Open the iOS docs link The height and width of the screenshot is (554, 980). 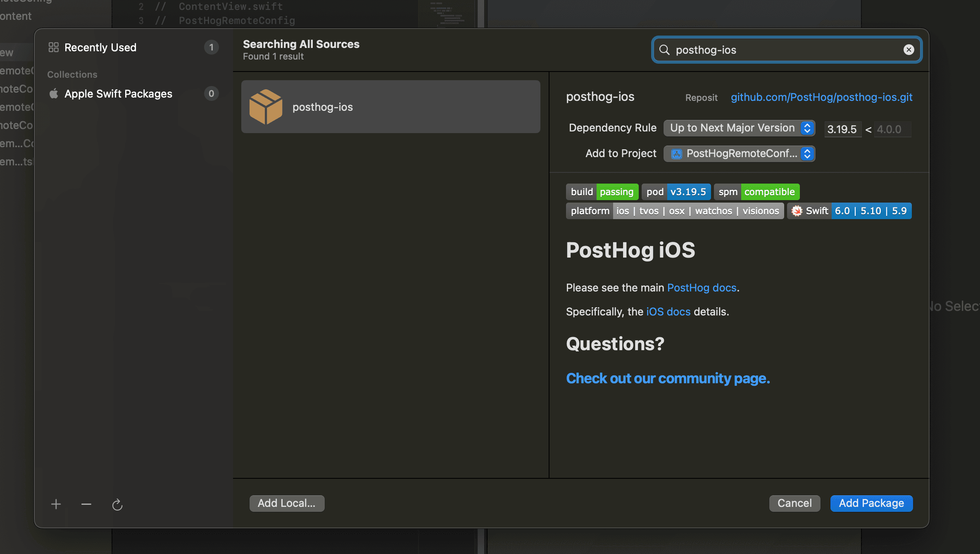668,312
